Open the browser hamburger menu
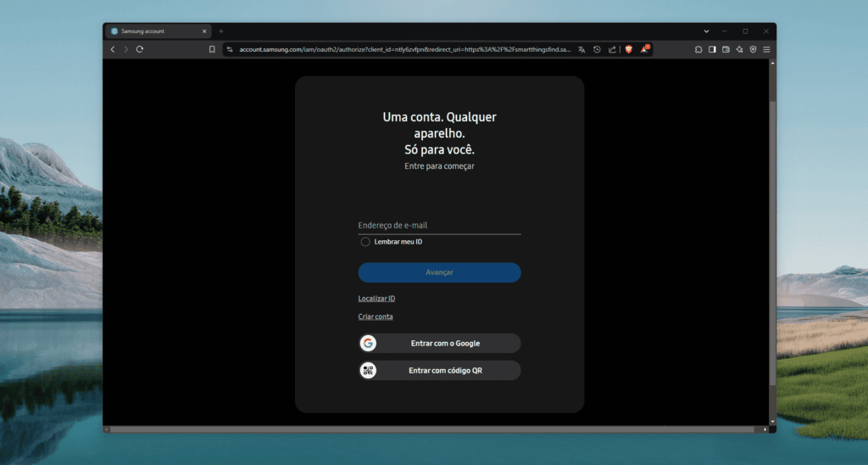868x465 pixels. pos(766,49)
